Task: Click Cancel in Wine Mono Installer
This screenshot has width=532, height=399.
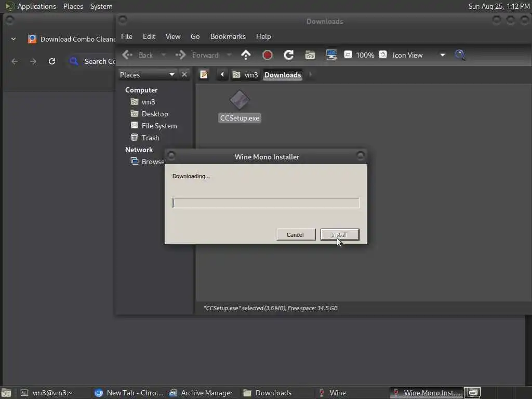Action: 296,234
